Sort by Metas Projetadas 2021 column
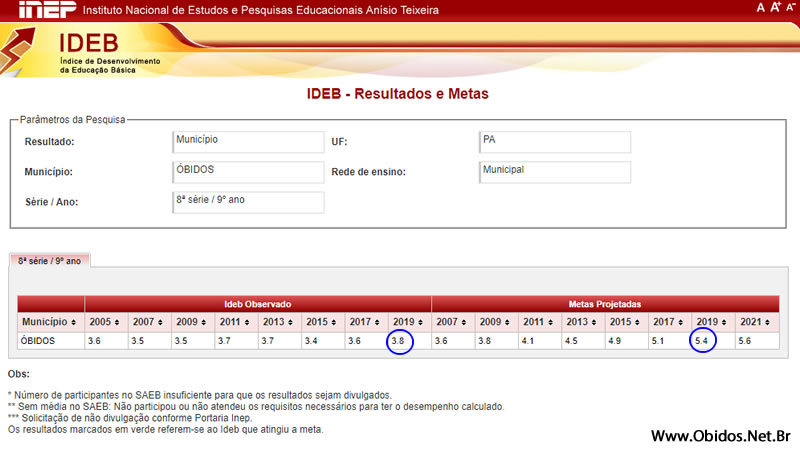 pos(757,322)
